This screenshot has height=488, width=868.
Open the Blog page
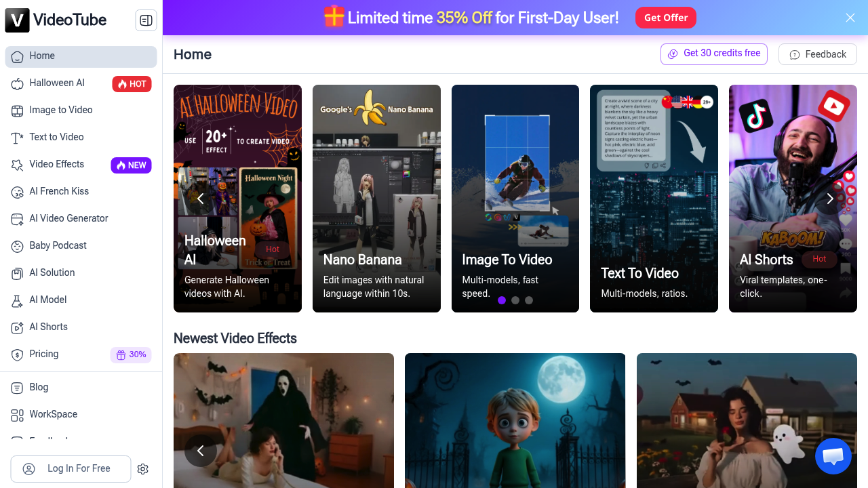(x=39, y=387)
